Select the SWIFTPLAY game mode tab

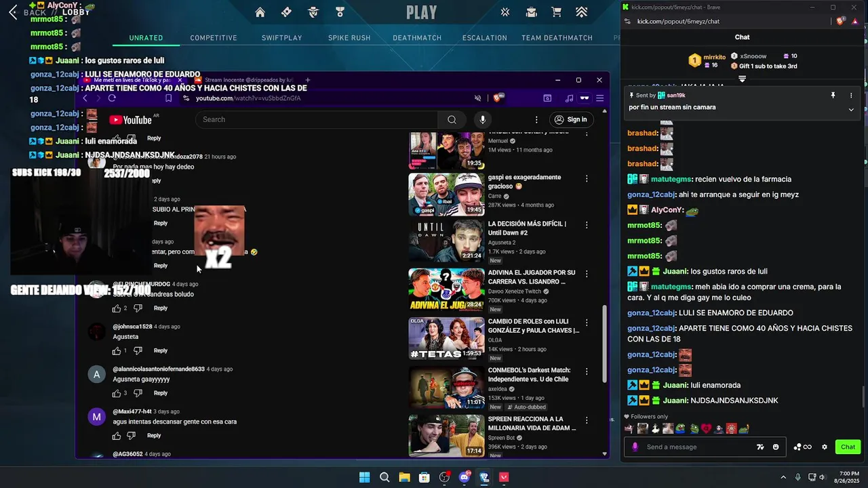281,38
